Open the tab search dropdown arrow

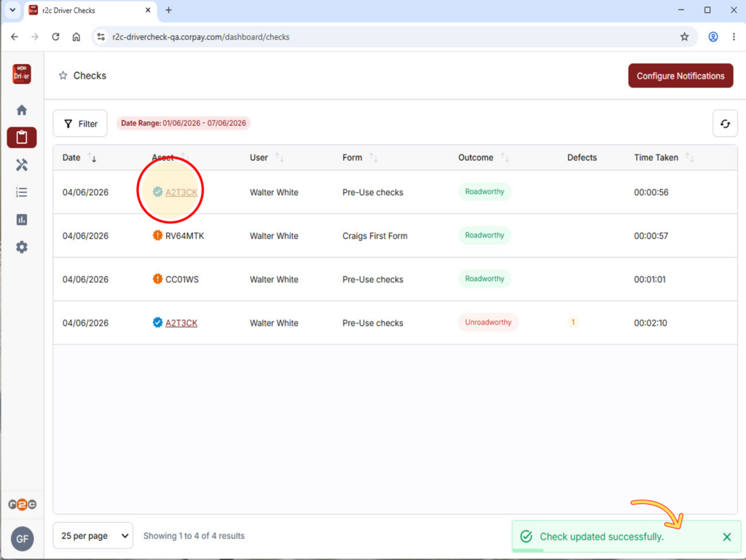[12, 10]
